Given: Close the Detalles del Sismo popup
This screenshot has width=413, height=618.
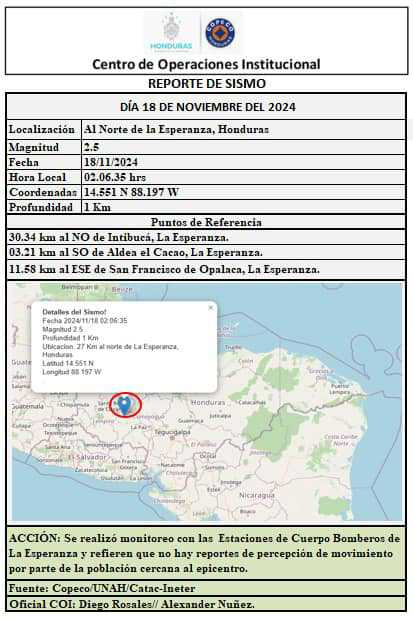Looking at the screenshot, I should [211, 308].
